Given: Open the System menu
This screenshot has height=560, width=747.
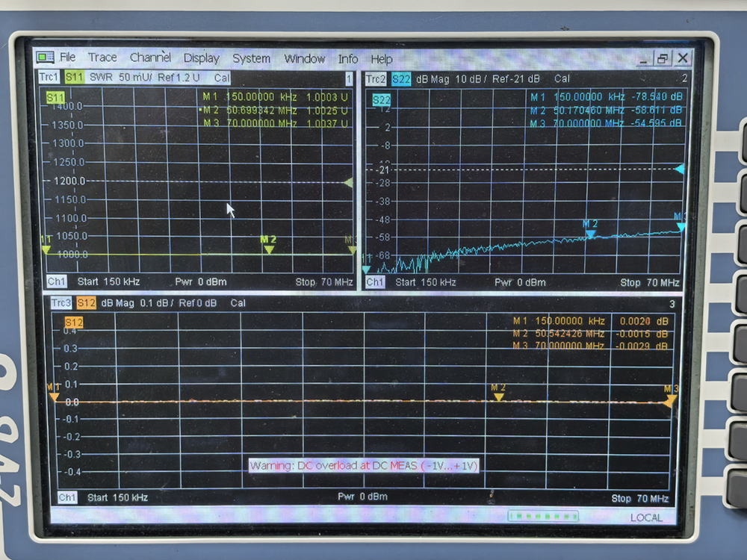Looking at the screenshot, I should [x=251, y=58].
